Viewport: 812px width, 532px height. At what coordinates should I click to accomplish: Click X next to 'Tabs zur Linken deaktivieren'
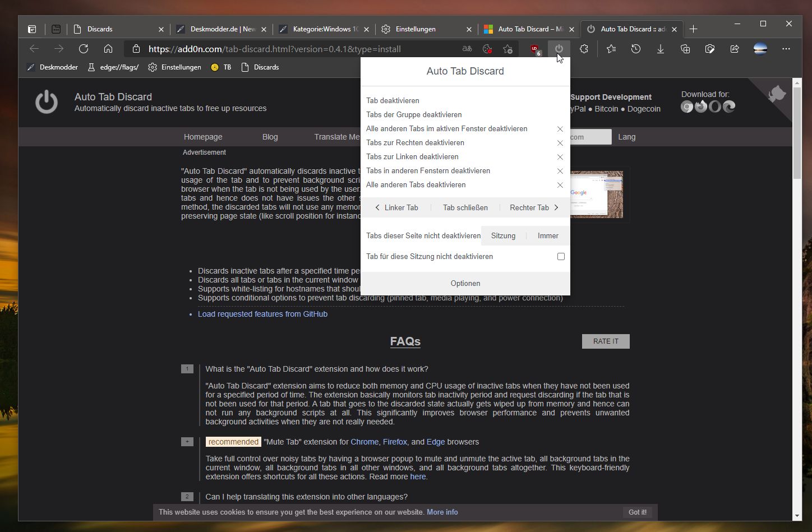coord(560,157)
